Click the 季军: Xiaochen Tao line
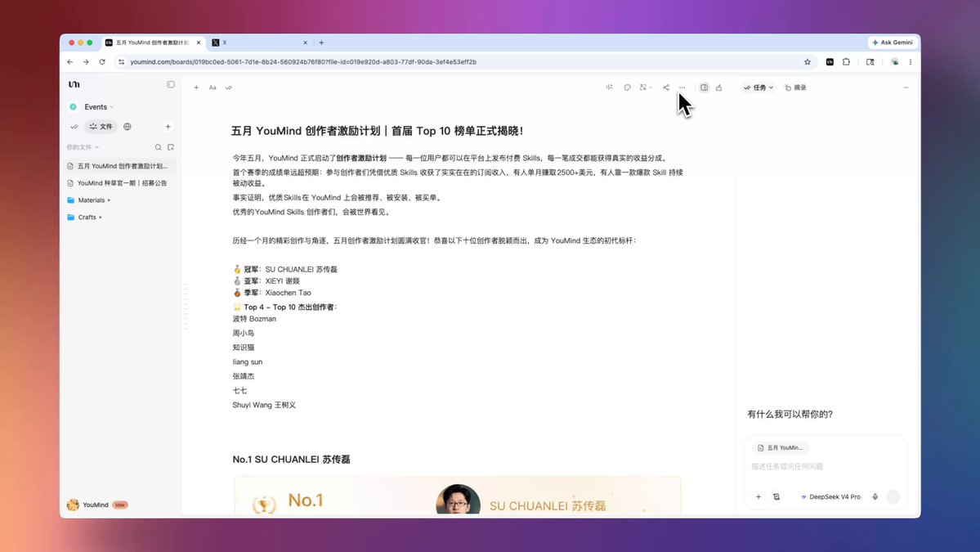The width and height of the screenshot is (980, 552). point(272,293)
